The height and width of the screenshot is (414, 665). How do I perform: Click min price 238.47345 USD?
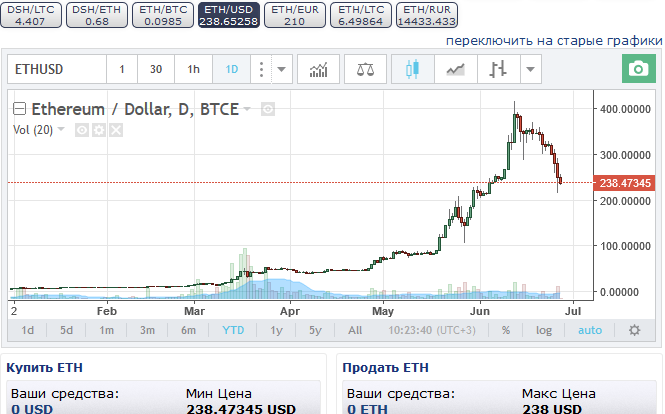(x=241, y=409)
